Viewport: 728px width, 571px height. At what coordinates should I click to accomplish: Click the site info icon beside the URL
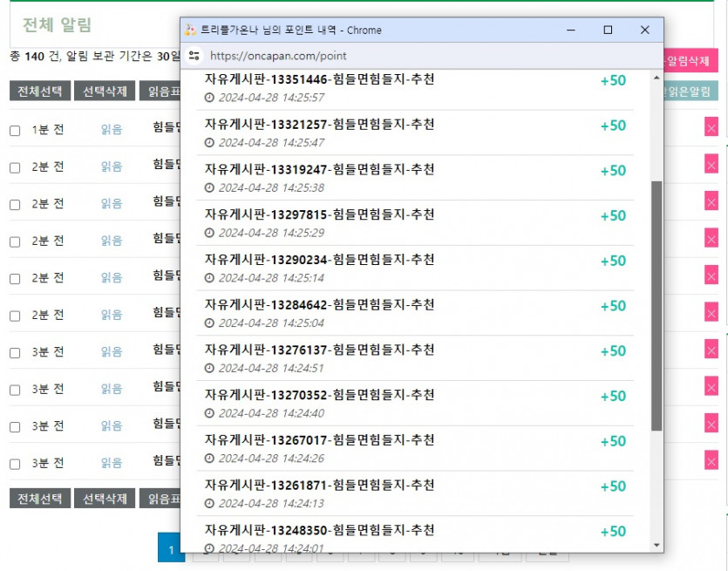tap(194, 56)
